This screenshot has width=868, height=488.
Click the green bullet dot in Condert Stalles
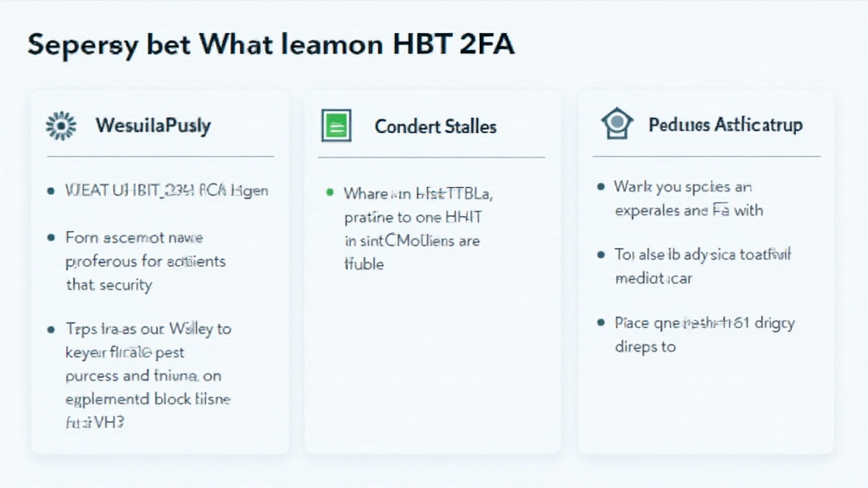tap(329, 193)
